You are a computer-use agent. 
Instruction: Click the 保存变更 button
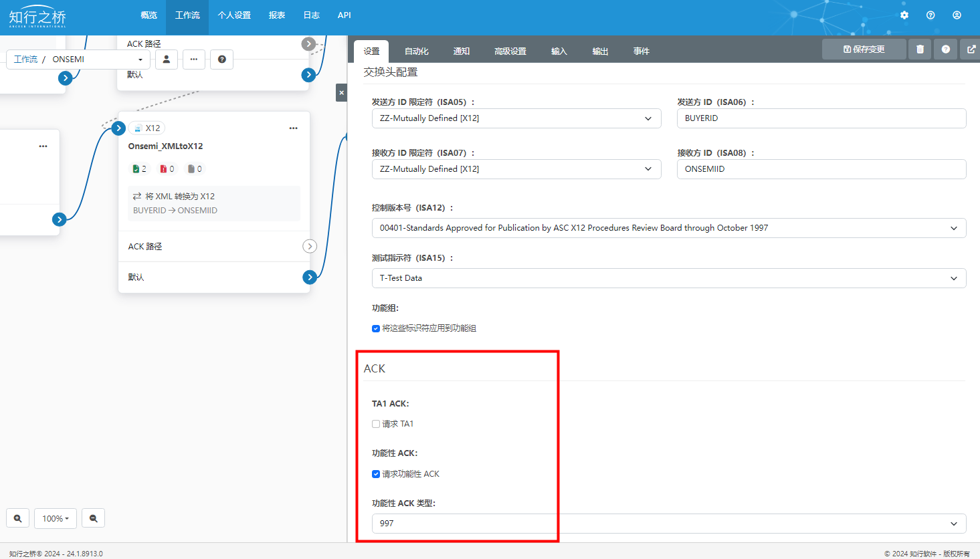coord(864,49)
